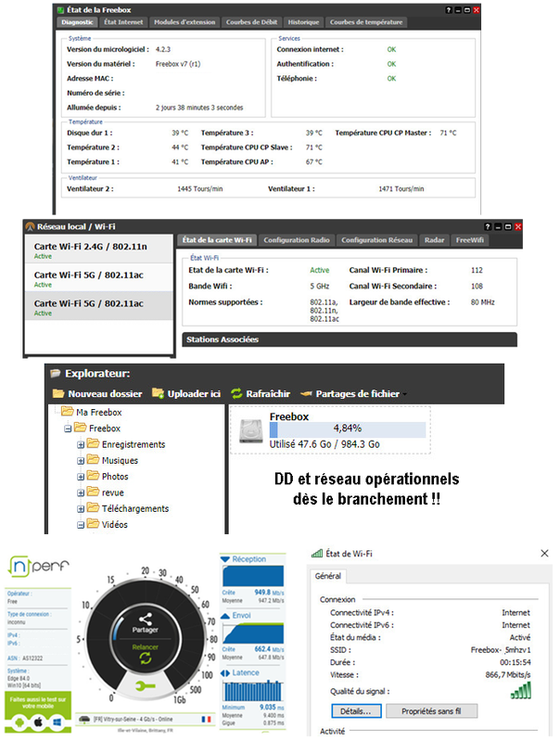Open the Historique tab

click(304, 22)
